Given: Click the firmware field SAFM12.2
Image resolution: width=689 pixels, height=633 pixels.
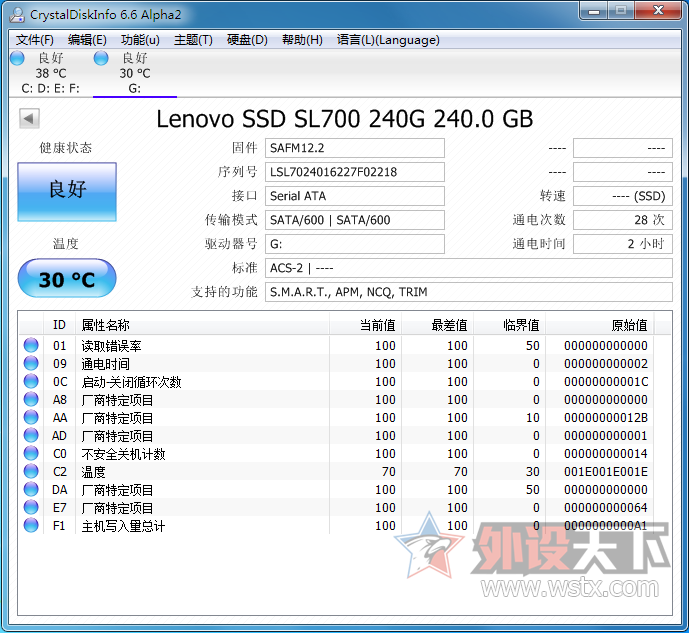Looking at the screenshot, I should click(x=355, y=148).
